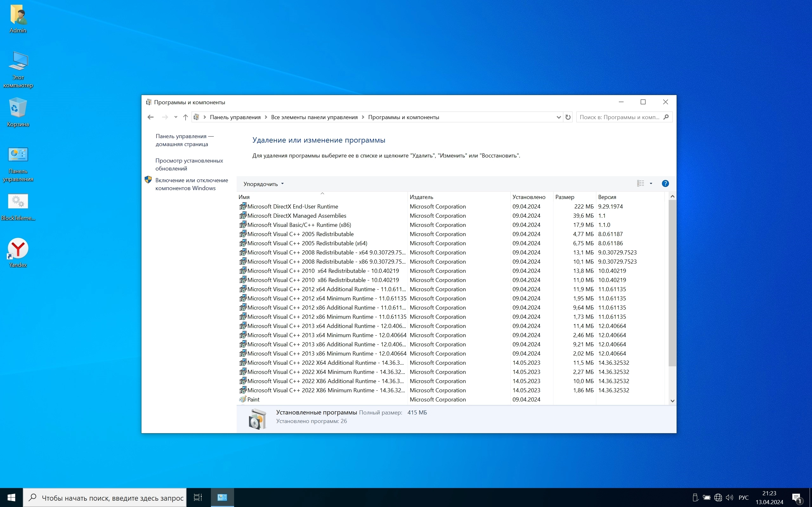Refresh the programs list
The height and width of the screenshot is (507, 812).
(x=568, y=117)
